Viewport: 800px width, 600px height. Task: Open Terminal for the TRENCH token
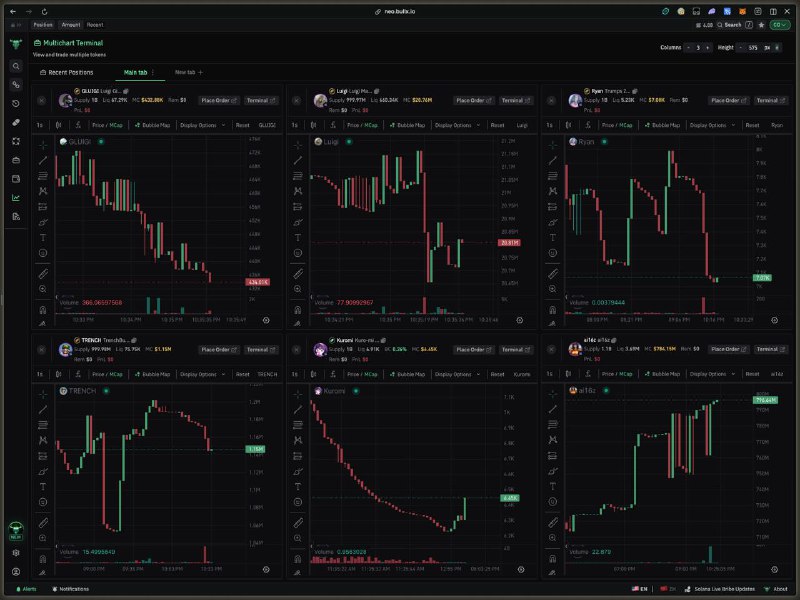[261, 349]
